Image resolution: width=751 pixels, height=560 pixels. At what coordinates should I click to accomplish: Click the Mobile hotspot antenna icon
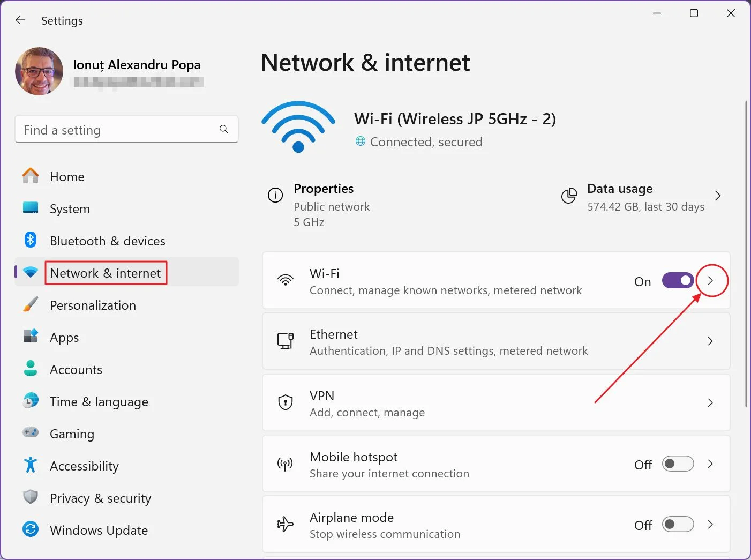click(x=285, y=464)
